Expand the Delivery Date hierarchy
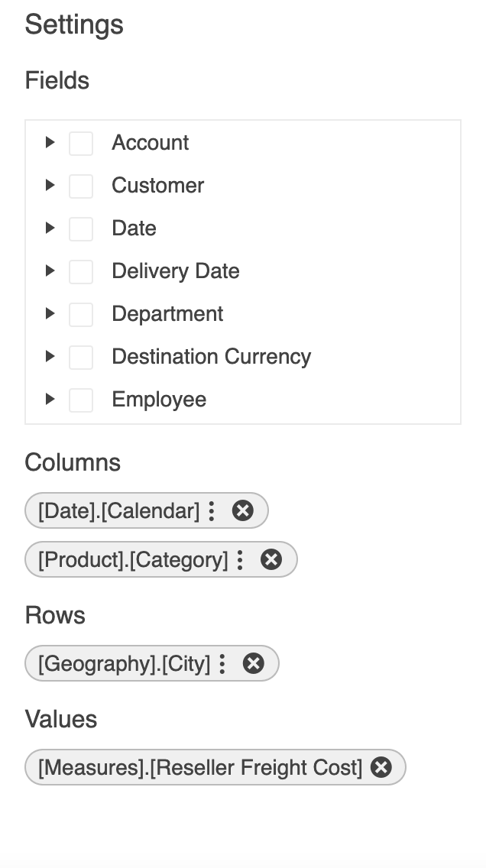 coord(50,271)
